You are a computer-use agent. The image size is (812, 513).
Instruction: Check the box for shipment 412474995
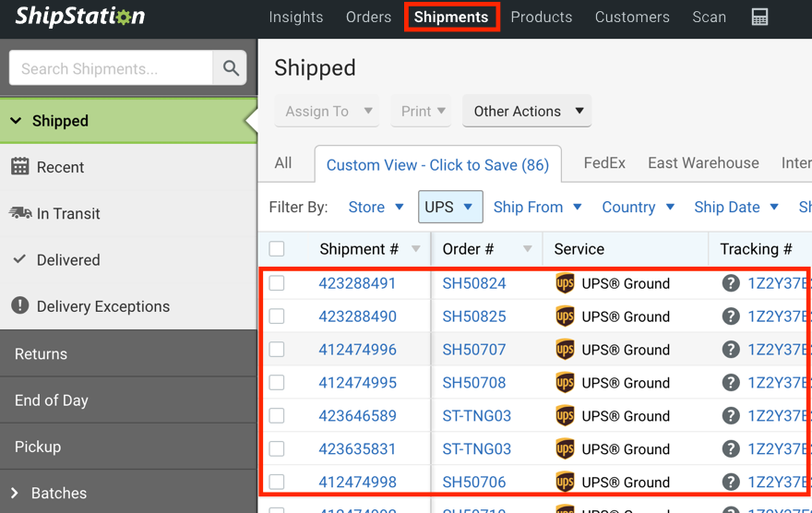pos(277,383)
